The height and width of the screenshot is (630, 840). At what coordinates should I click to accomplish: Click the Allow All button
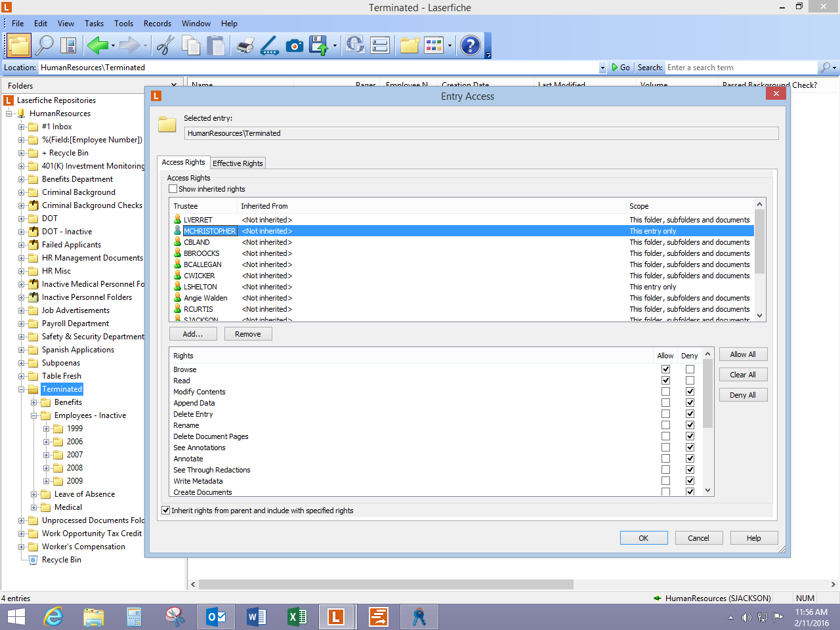743,354
